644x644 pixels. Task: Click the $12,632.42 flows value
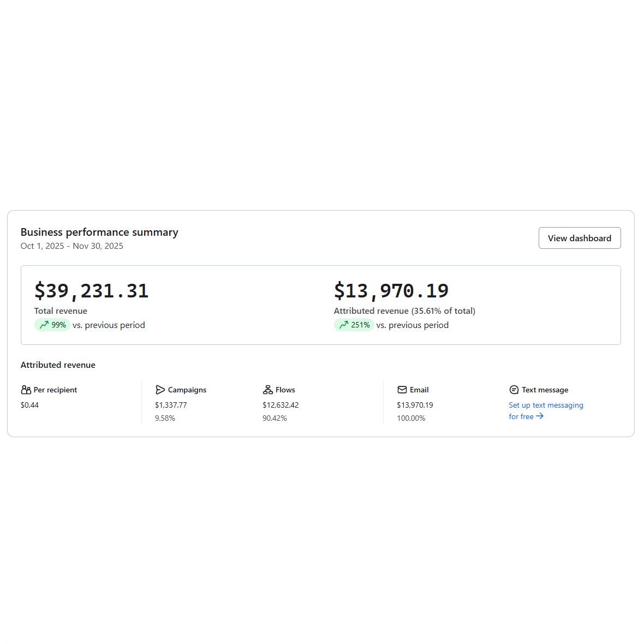[x=281, y=405]
